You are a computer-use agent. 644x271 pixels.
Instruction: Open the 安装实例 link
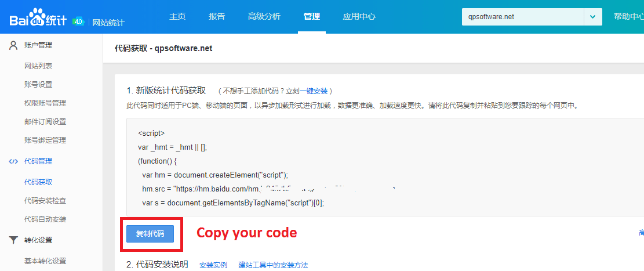213,265
